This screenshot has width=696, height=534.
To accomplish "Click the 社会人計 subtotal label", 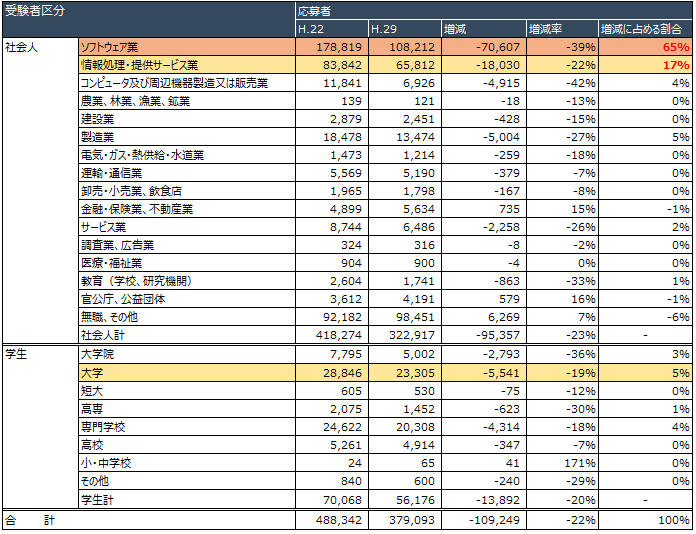I will click(103, 335).
